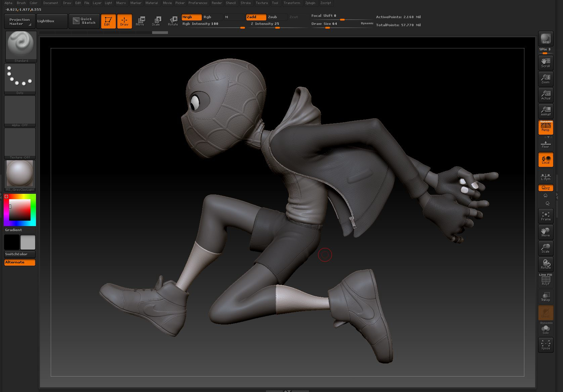Screen dimensions: 563x392
Task: Select the black secondary color swatch
Action: click(12, 242)
